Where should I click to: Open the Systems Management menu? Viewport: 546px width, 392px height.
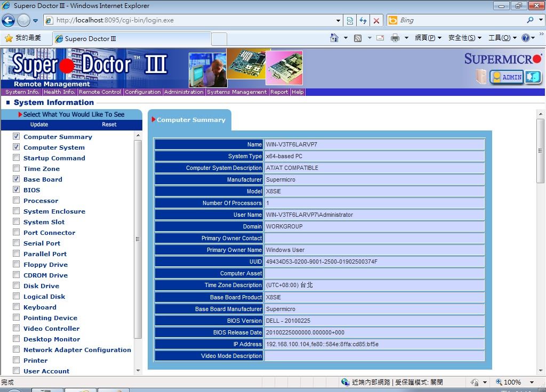237,92
